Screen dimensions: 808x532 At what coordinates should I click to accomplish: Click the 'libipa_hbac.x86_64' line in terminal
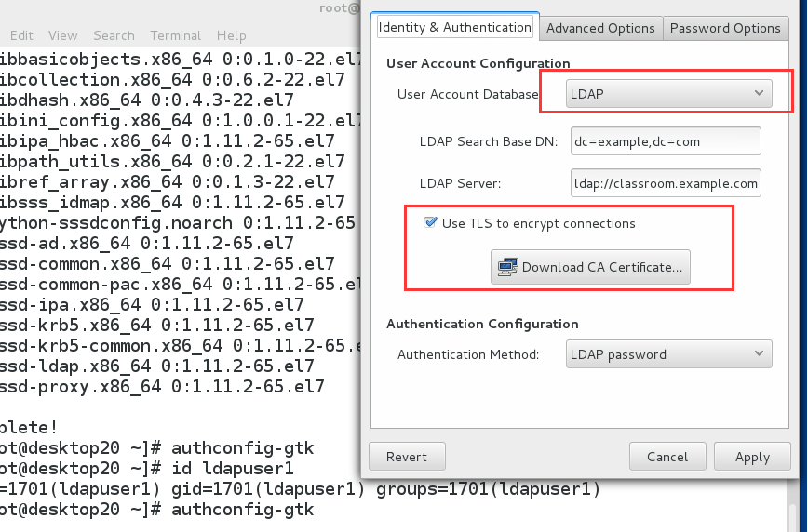point(167,140)
